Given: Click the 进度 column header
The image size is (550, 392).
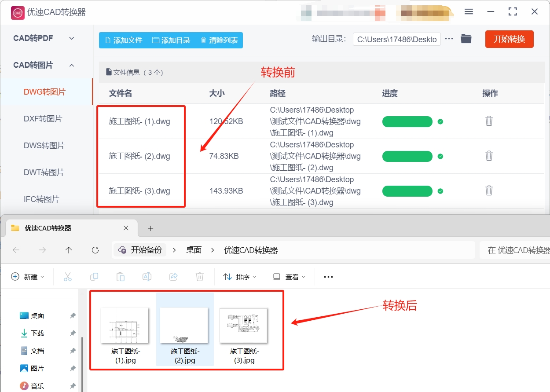Looking at the screenshot, I should (x=390, y=93).
